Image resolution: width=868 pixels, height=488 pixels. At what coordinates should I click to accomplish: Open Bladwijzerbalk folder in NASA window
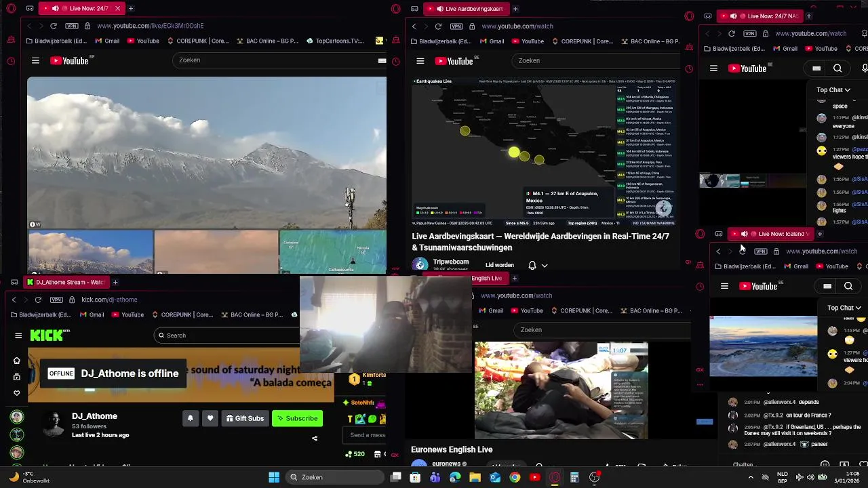coord(736,49)
